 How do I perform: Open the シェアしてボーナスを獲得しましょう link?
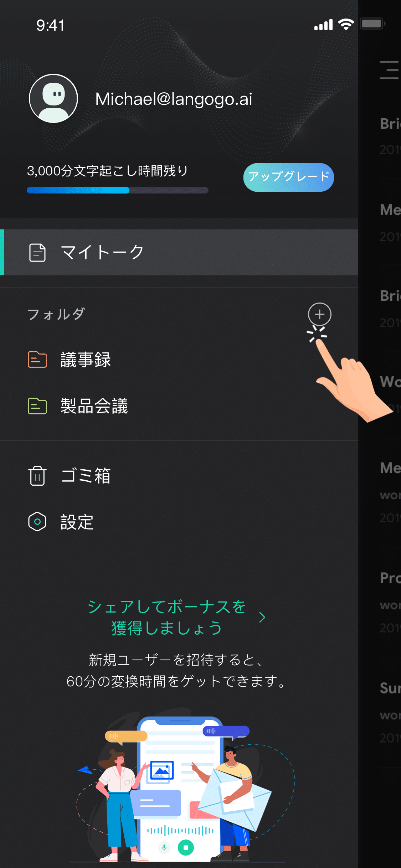pyautogui.click(x=167, y=617)
